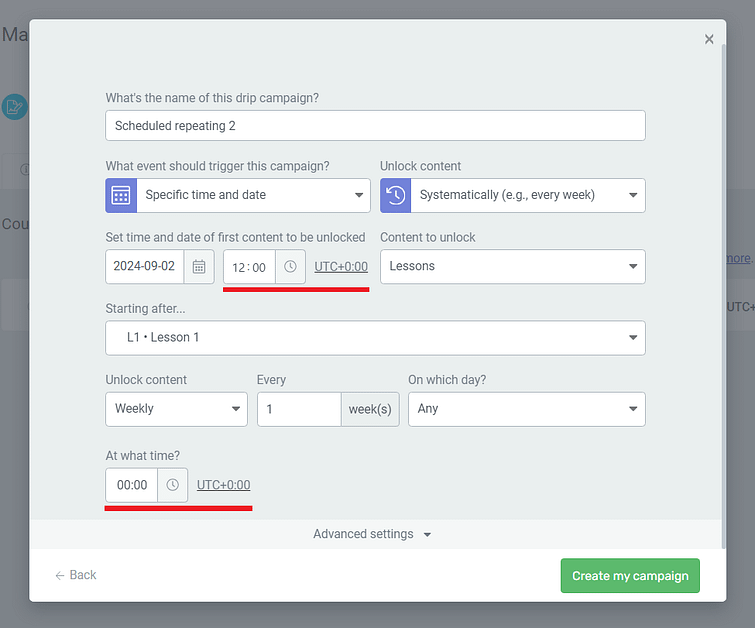Close the campaign dialog with the X
Image resolution: width=755 pixels, height=628 pixels.
tap(709, 39)
